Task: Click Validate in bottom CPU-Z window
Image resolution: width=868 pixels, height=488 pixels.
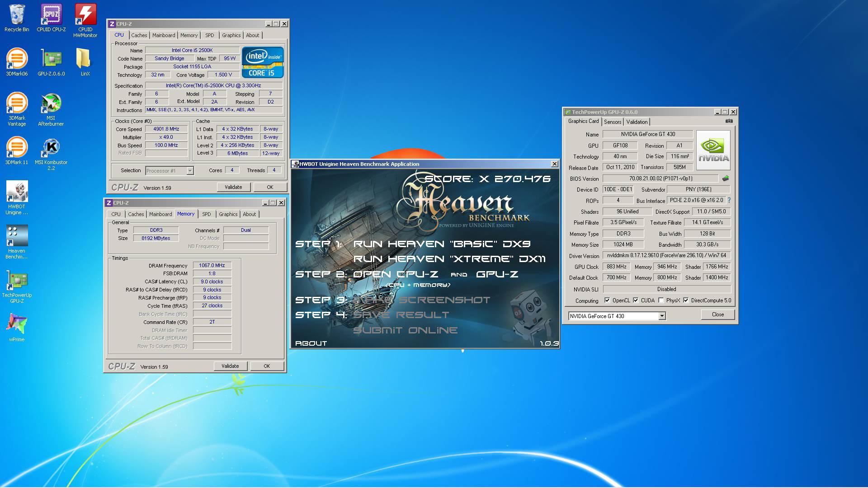Action: point(230,366)
